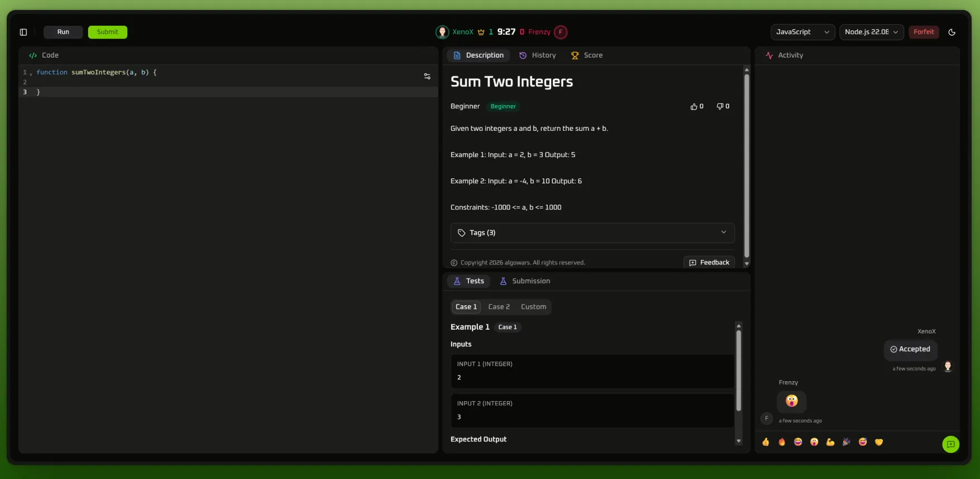Select the Description tab
Screen dimensions: 980x479
tap(479, 55)
